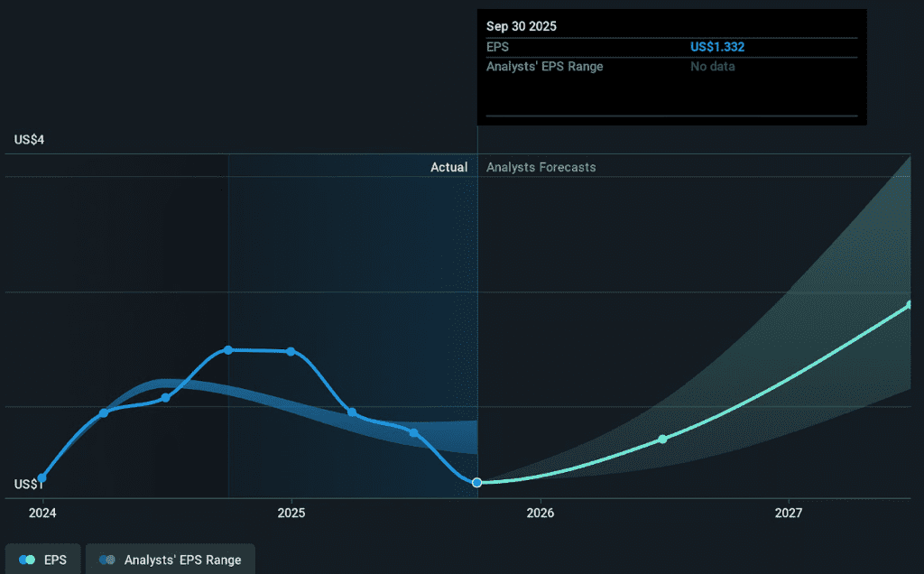The width and height of the screenshot is (924, 574).
Task: Click the 'Actual' section label
Action: coord(448,167)
